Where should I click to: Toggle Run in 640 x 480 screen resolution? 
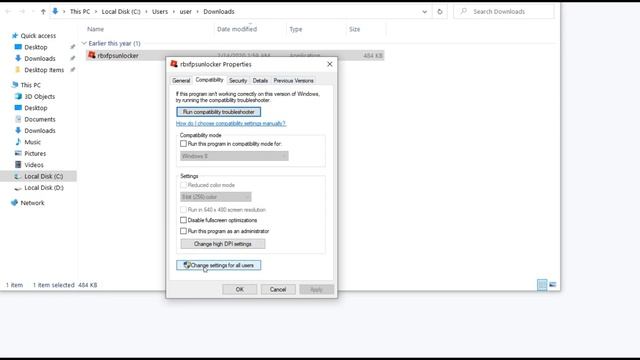183,209
